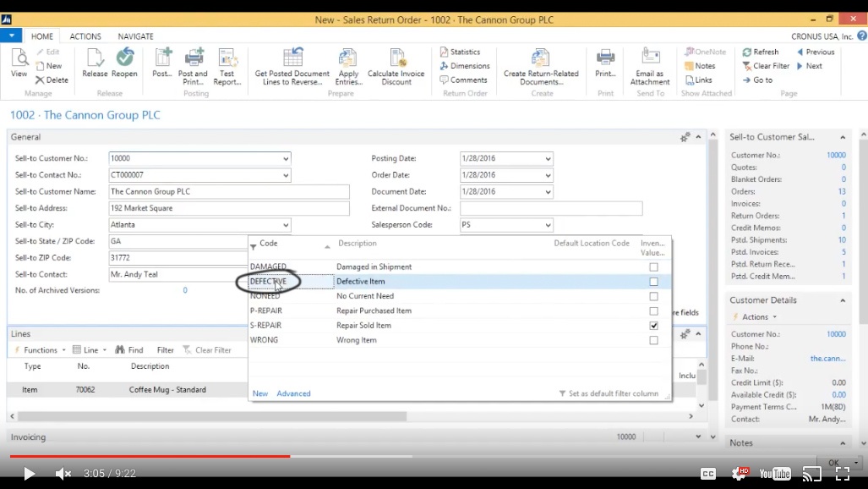This screenshot has width=868, height=489.
Task: Open Statistics for the return order
Action: pos(460,52)
